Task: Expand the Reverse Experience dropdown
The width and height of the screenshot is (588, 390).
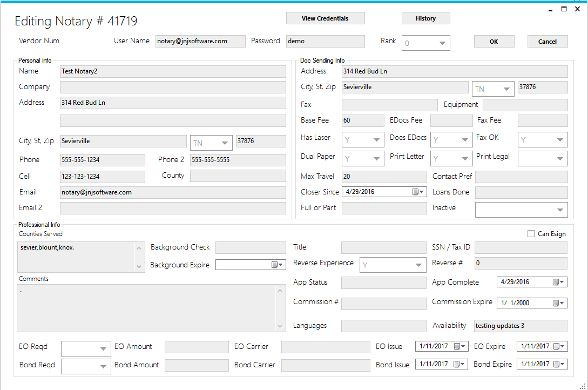Action: tap(418, 265)
